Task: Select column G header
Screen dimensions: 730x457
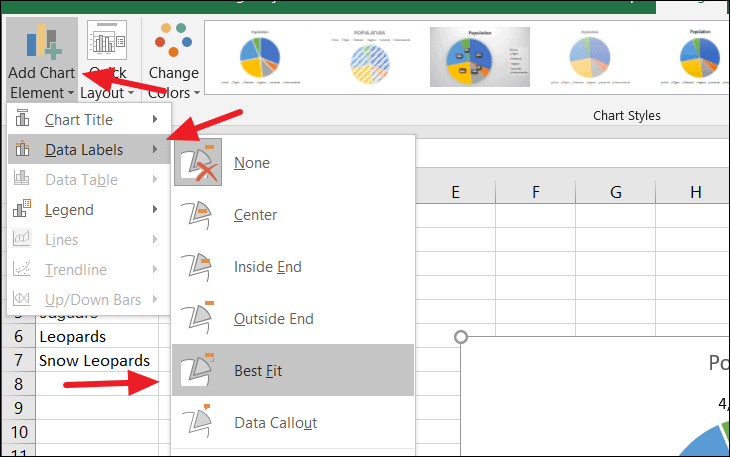Action: coord(615,192)
